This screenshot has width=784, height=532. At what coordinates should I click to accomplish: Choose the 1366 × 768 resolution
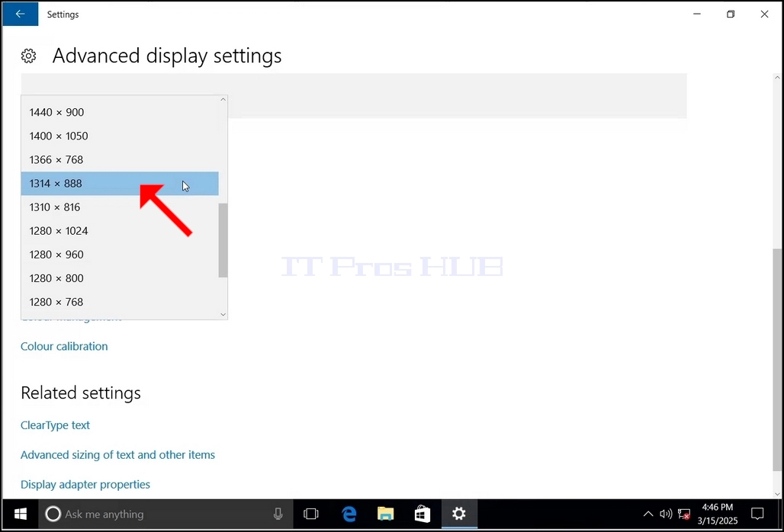click(x=120, y=160)
